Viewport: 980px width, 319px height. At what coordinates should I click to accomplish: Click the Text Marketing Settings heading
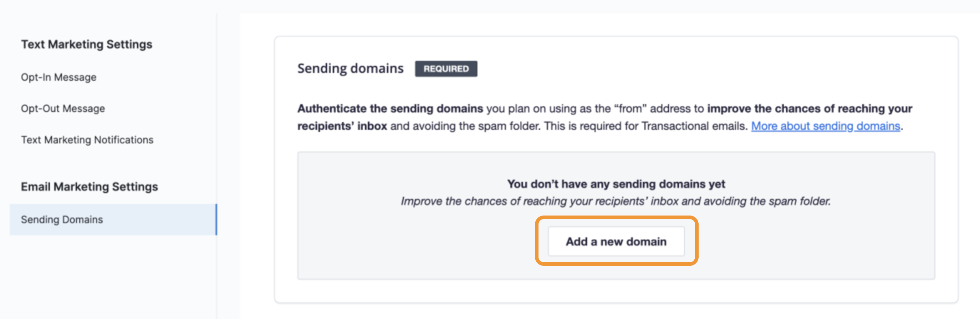[x=86, y=44]
